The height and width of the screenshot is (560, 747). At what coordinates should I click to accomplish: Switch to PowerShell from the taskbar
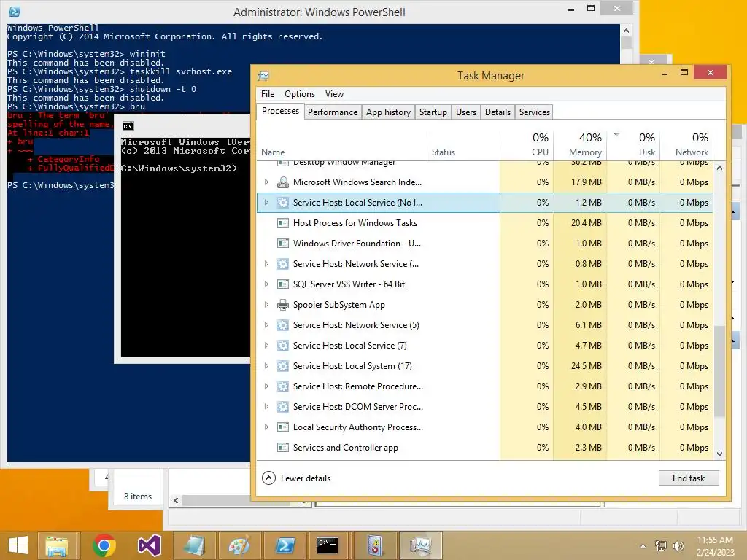click(285, 545)
